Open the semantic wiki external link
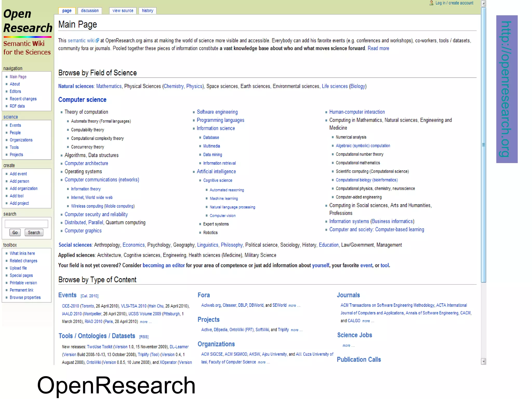Viewport: 532px width, 399px height. click(x=83, y=41)
